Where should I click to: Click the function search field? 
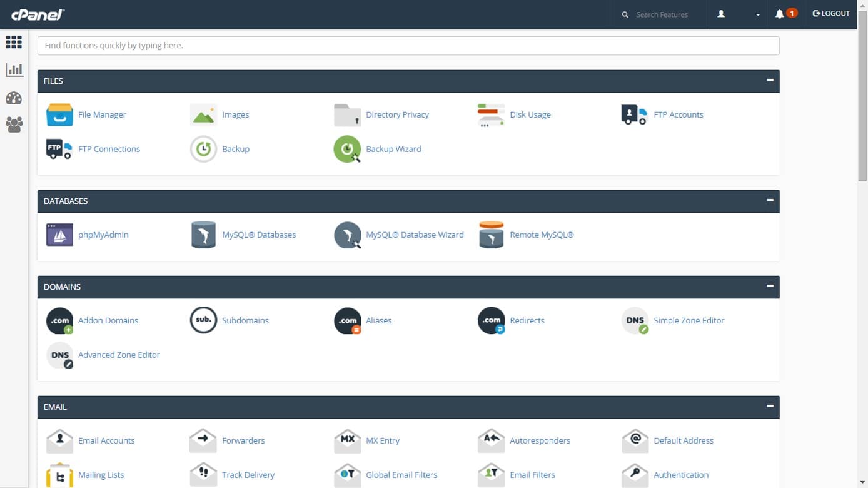(408, 45)
